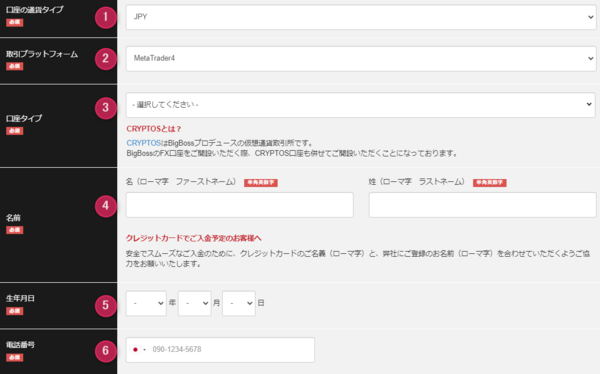The width and height of the screenshot is (600, 374).
Task: Open the birth month (月) dropdown
Action: click(194, 303)
